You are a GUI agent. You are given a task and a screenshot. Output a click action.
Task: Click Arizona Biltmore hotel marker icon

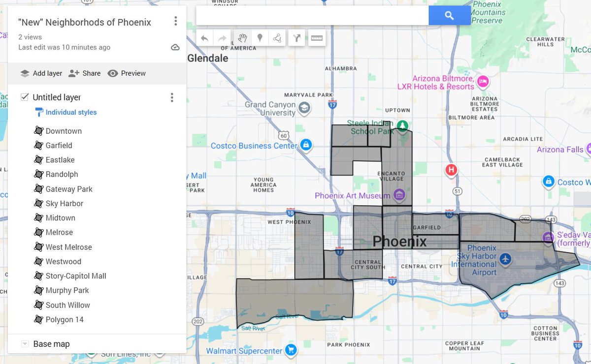[x=483, y=81]
